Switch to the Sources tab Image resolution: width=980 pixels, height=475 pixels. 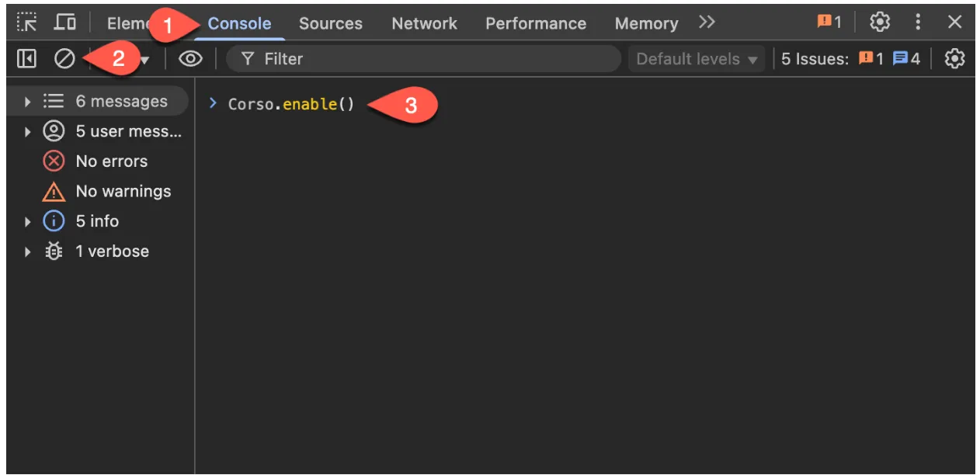click(x=331, y=23)
